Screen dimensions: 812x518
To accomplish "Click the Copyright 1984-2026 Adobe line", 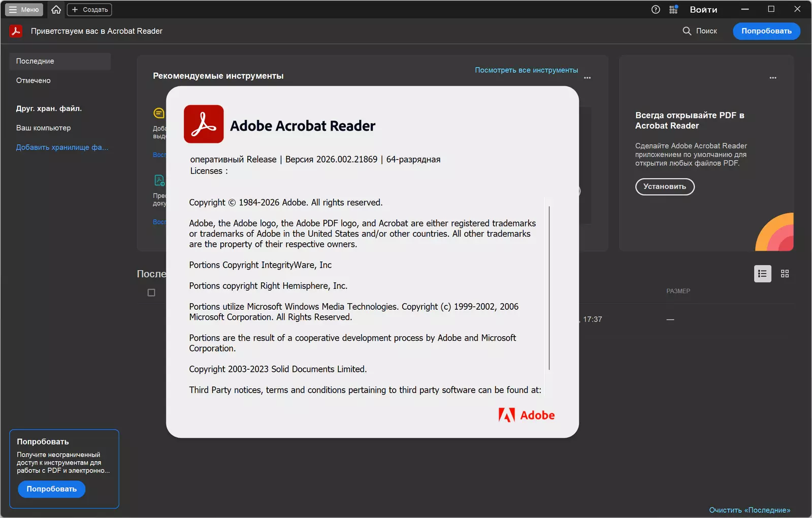I will point(286,203).
